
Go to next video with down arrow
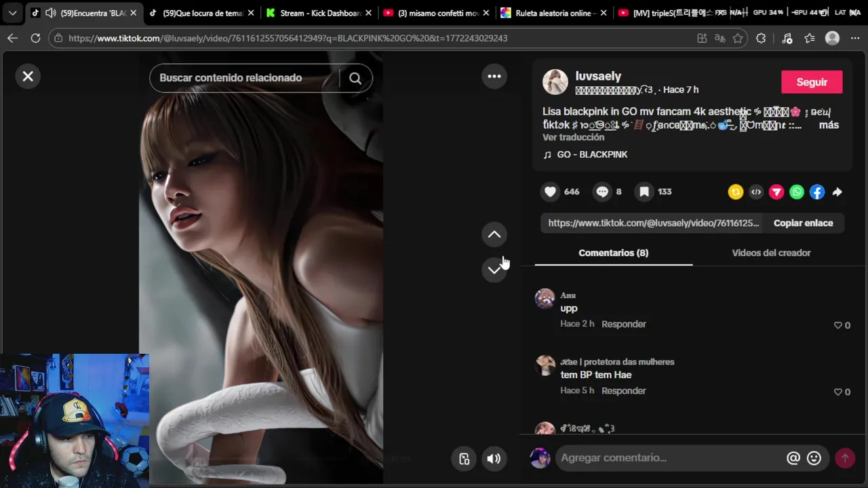click(x=494, y=269)
